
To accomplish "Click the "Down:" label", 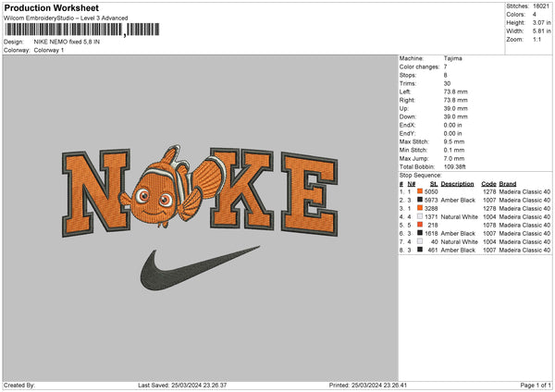I will click(x=407, y=116).
